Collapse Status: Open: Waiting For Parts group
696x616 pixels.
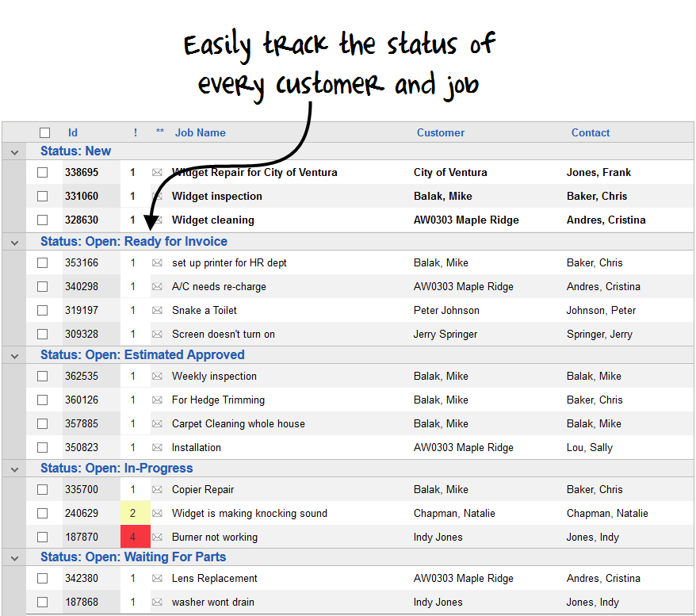[x=14, y=558]
